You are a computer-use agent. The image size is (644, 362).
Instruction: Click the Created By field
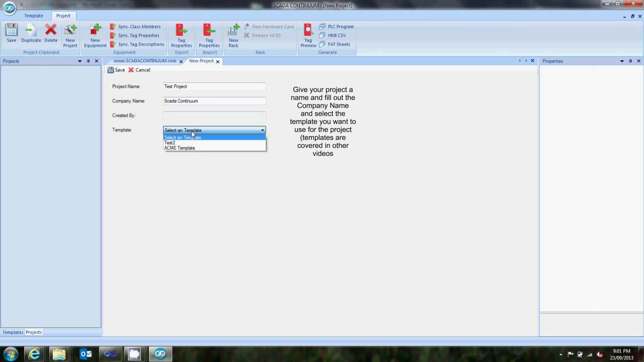click(x=214, y=116)
